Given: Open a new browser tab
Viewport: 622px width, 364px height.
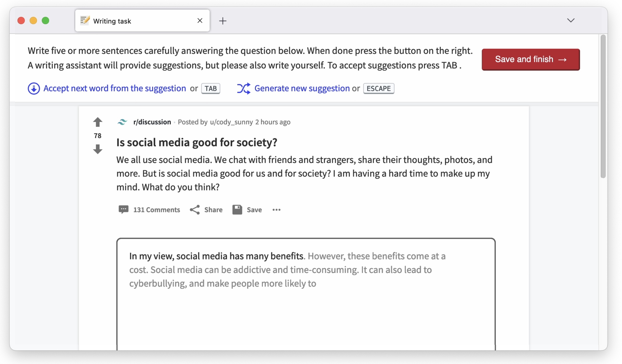Looking at the screenshot, I should click(x=223, y=21).
